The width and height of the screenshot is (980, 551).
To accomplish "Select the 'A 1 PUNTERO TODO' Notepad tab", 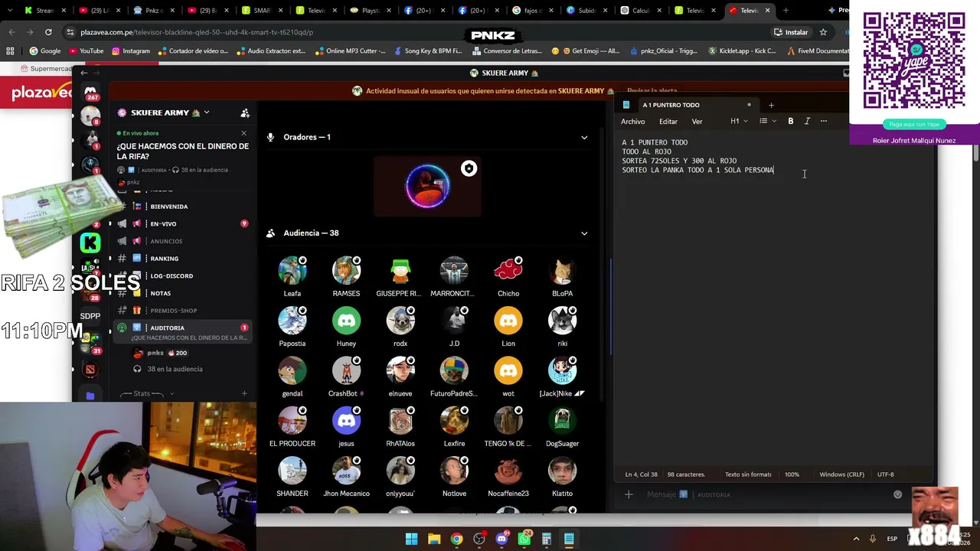I will click(671, 105).
